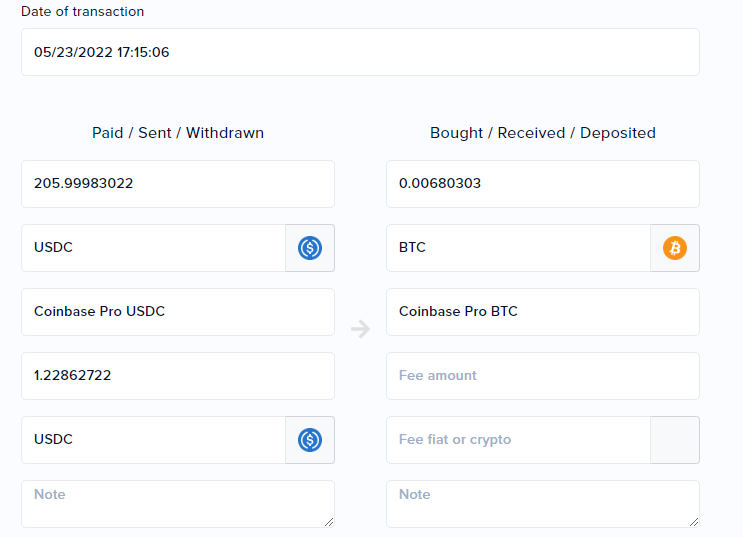This screenshot has width=743, height=537.
Task: Click the resize grip of the right Note box
Action: point(694,522)
